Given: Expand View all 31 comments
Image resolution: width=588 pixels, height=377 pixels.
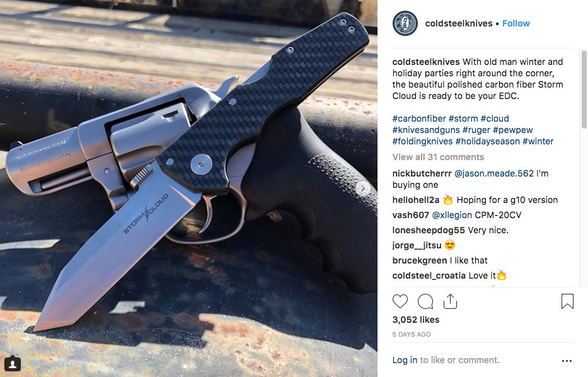Looking at the screenshot, I should click(x=438, y=157).
